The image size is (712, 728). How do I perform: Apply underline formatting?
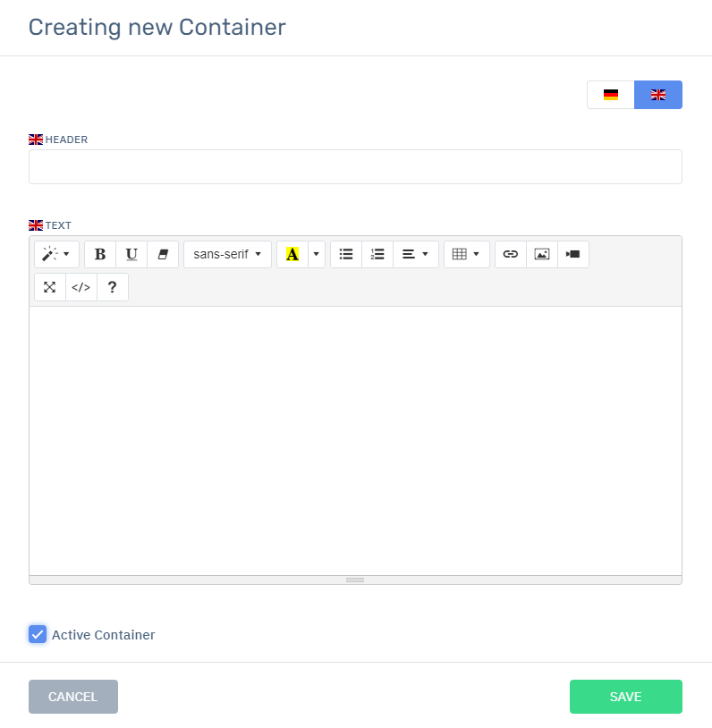[131, 254]
